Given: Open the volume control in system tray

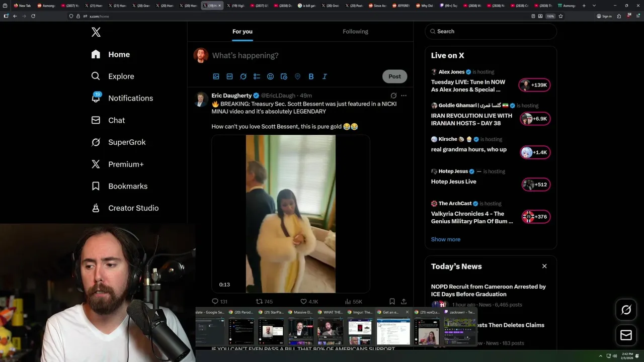Looking at the screenshot, I should 614,356.
